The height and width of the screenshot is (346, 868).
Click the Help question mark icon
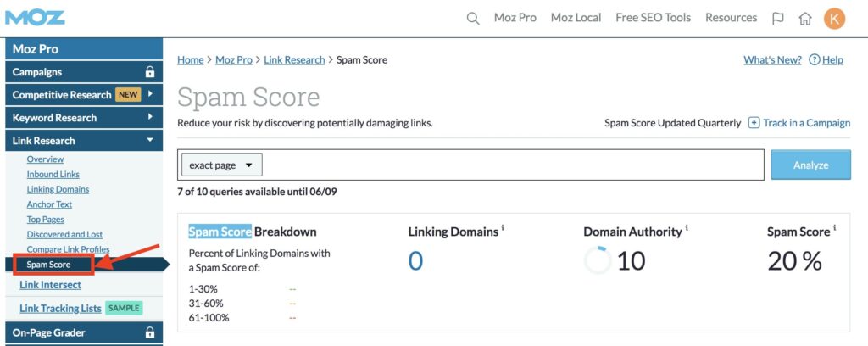[x=815, y=60]
